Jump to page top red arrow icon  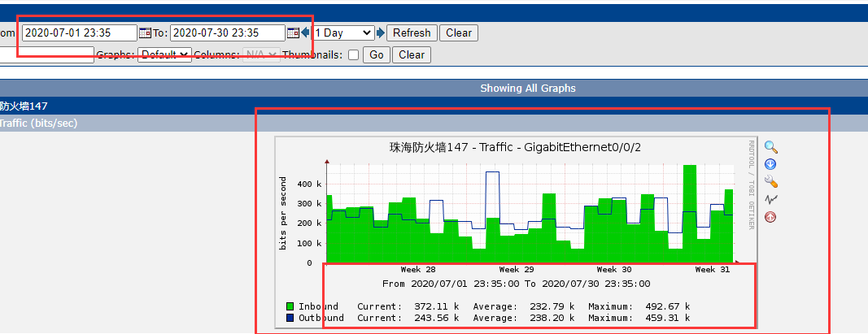pos(770,217)
